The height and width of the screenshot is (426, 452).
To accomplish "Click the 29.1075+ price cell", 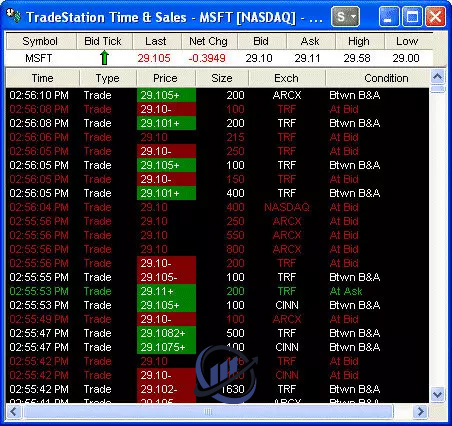I will pyautogui.click(x=166, y=347).
